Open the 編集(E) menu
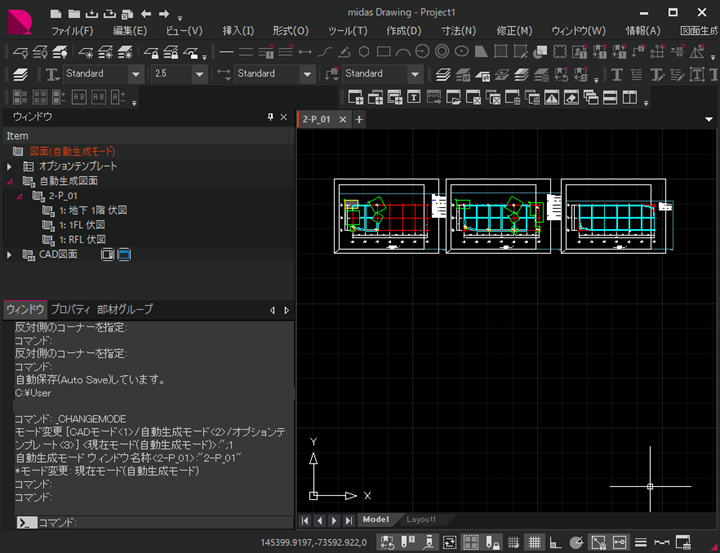Screen dimensions: 720x553 click(130, 31)
